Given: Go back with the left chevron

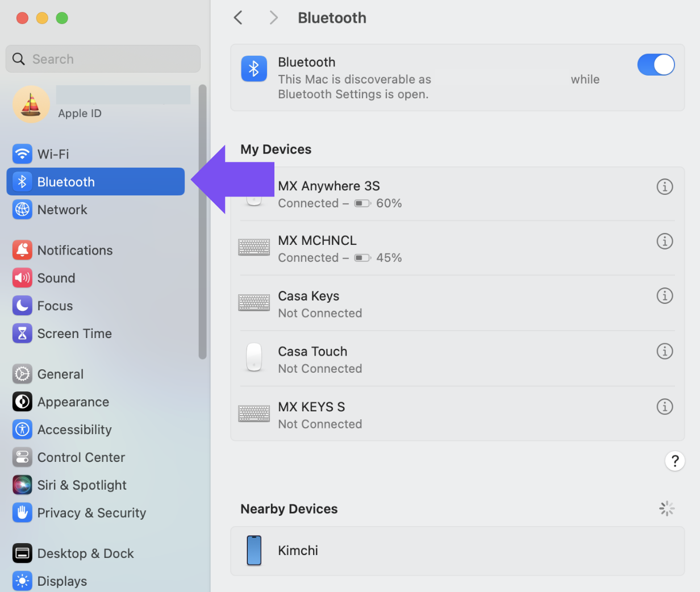Looking at the screenshot, I should 238,18.
